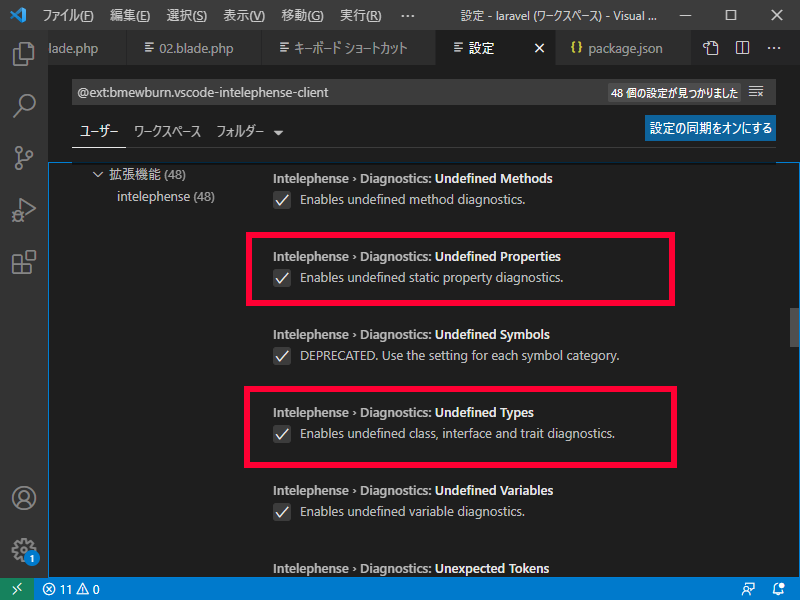Click the VS Code logo icon

18,15
